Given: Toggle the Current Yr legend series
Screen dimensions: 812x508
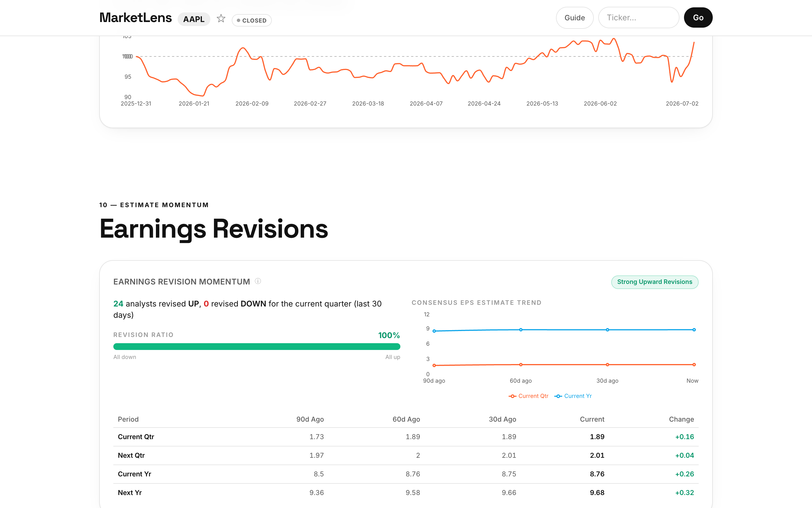Looking at the screenshot, I should 573,396.
